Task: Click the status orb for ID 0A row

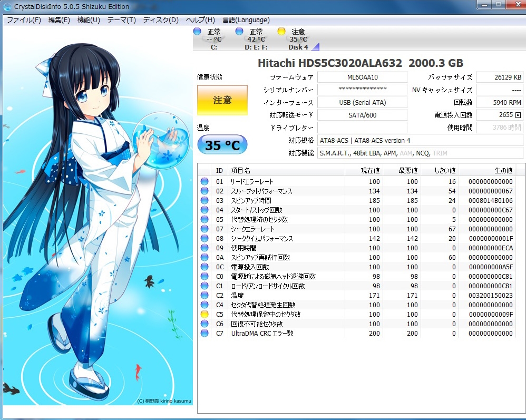Action: pyautogui.click(x=204, y=257)
